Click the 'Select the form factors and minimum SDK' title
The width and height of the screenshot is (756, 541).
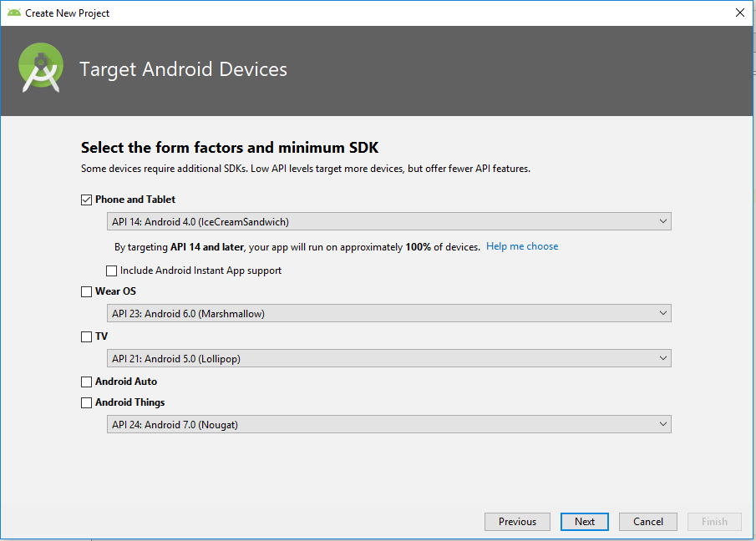(230, 148)
